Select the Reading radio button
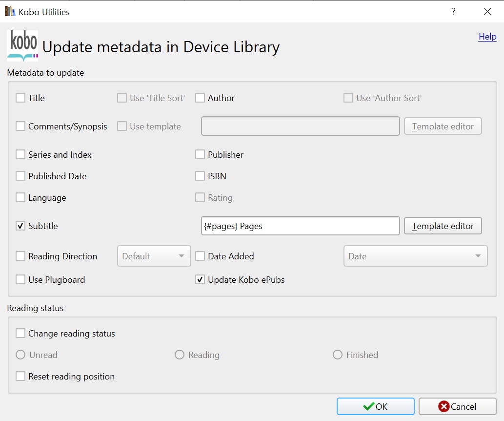This screenshot has height=421, width=504. pyautogui.click(x=180, y=355)
